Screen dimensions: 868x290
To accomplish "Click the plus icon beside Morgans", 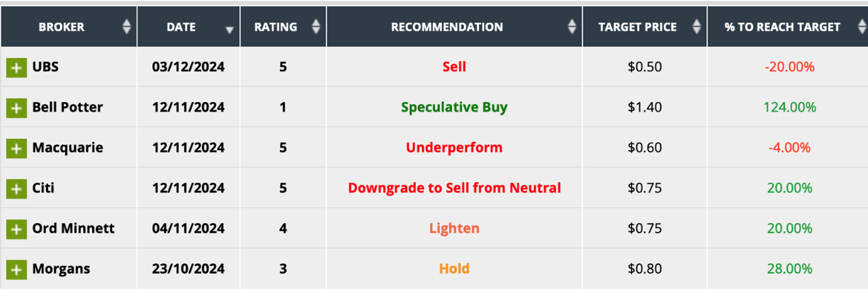I will [16, 269].
